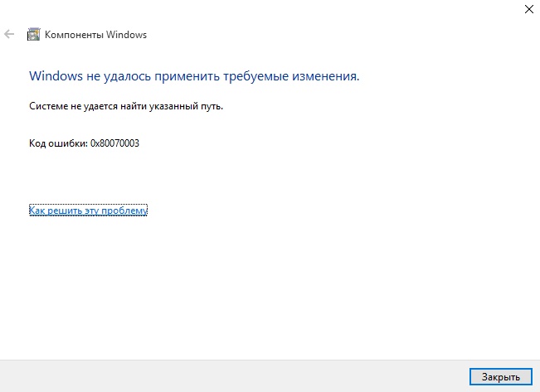Close the dialog with the X icon
This screenshot has width=540, height=392.
[529, 9]
